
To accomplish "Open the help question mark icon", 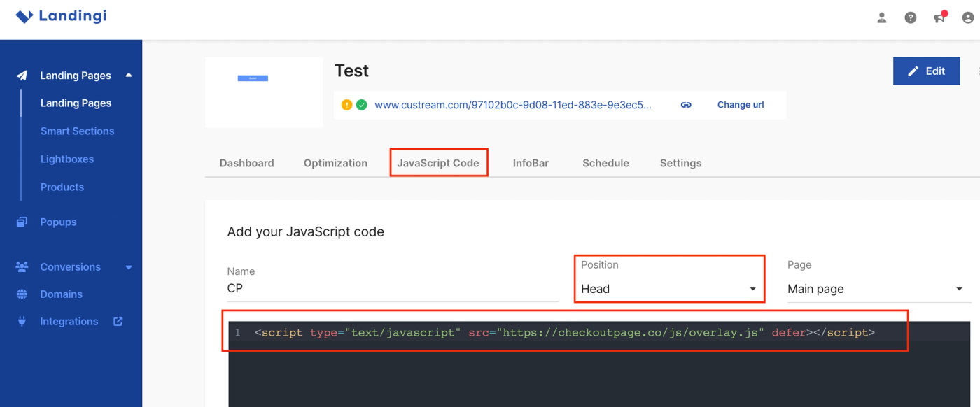I will 911,17.
